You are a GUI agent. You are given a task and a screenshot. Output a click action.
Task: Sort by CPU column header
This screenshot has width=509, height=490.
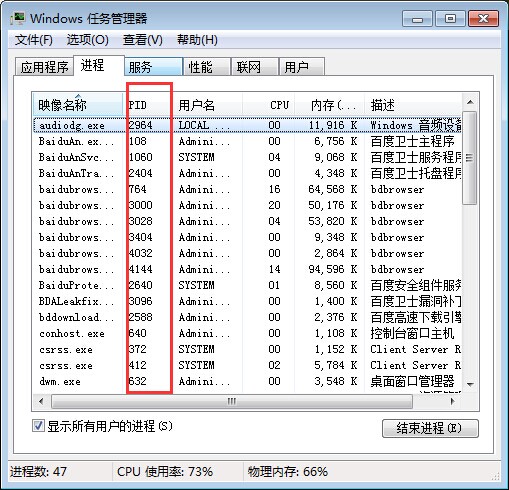click(x=269, y=105)
